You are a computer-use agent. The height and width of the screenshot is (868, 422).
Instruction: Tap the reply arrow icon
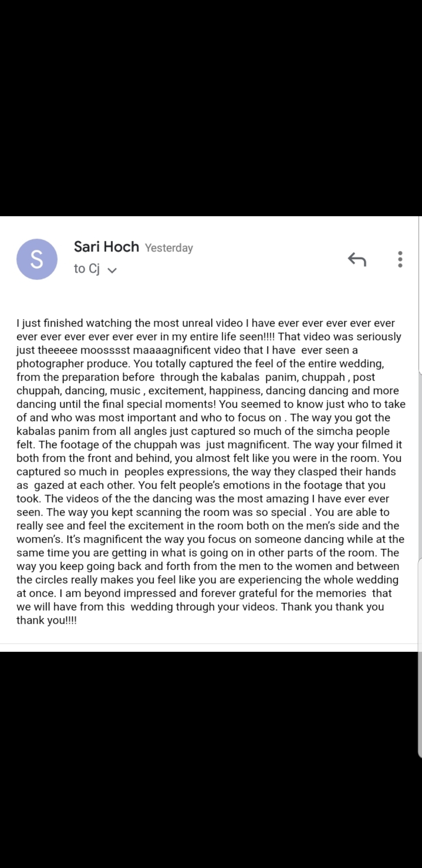pos(357,259)
